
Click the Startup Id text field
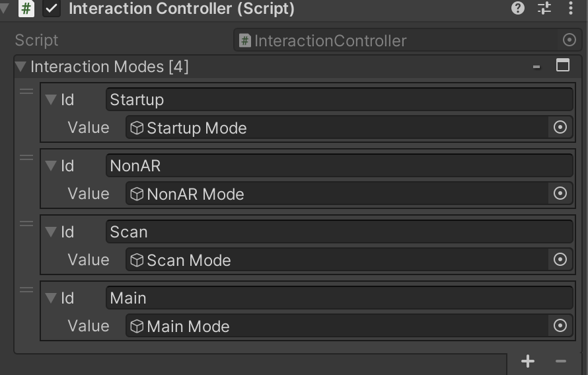tap(338, 100)
